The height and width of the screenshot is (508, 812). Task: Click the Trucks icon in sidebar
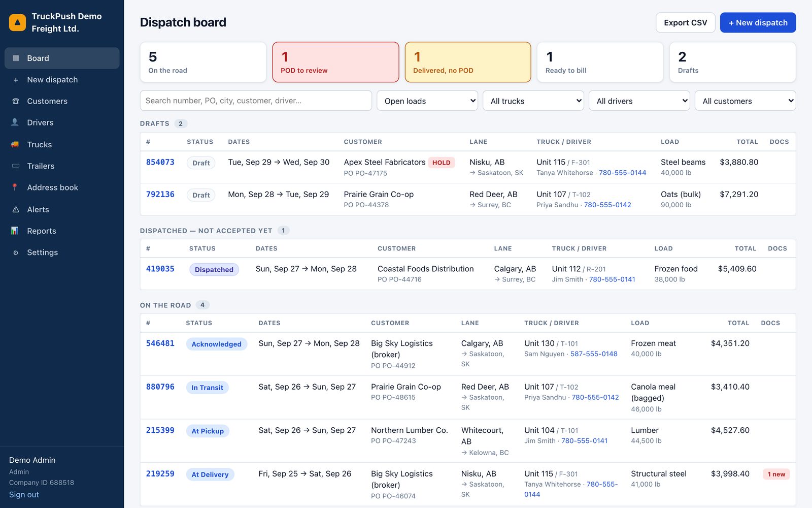pos(15,144)
